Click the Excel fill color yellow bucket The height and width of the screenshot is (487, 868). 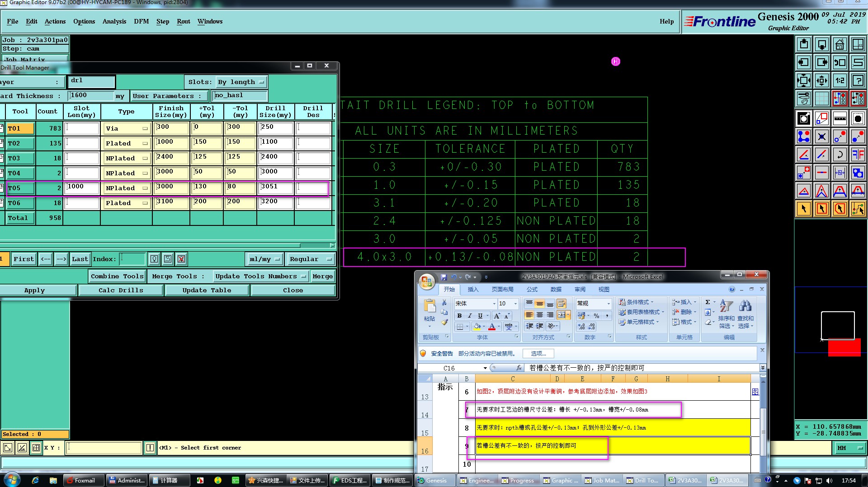coord(477,326)
